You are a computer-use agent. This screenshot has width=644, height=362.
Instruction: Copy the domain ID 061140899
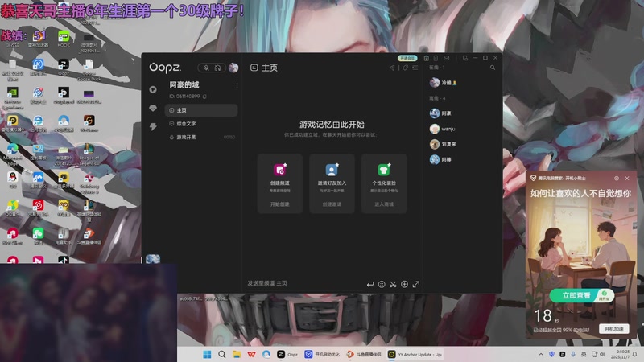click(204, 97)
